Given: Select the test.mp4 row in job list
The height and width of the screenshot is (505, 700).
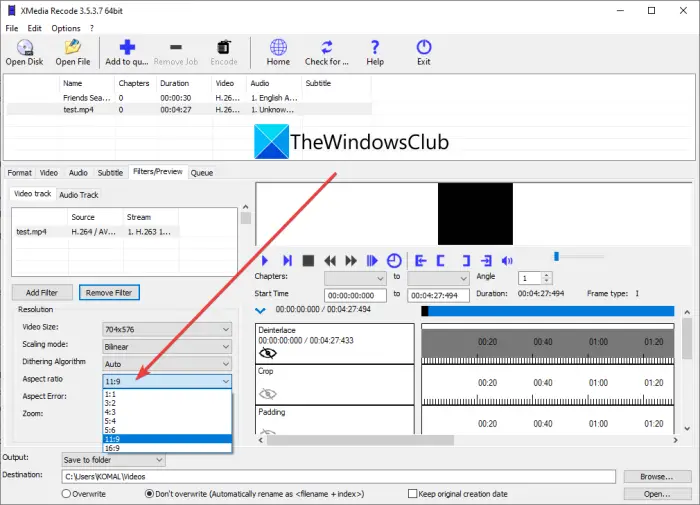Looking at the screenshot, I should coord(189,109).
